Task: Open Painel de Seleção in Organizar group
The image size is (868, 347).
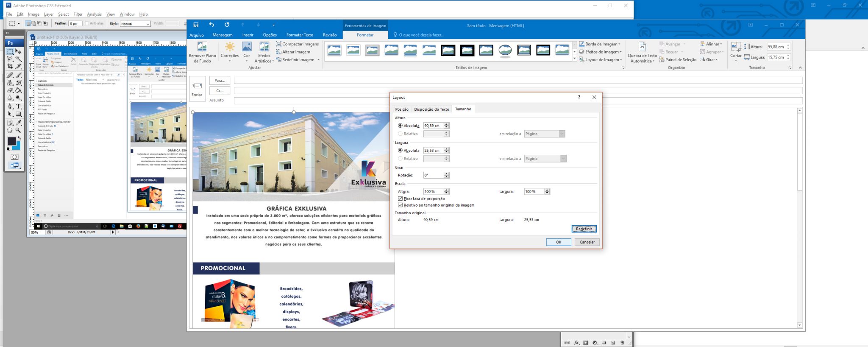Action: tap(677, 60)
